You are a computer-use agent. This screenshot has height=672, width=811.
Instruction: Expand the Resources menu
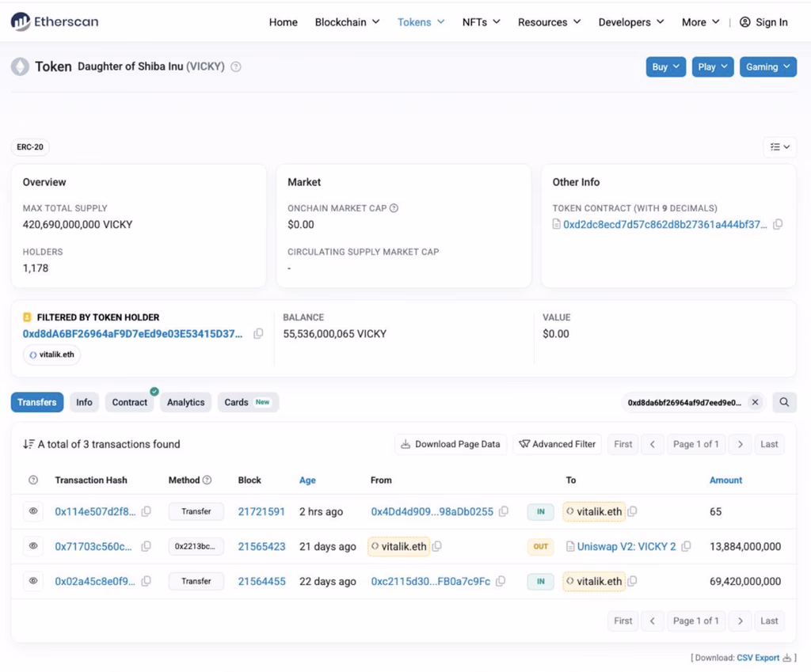click(550, 22)
